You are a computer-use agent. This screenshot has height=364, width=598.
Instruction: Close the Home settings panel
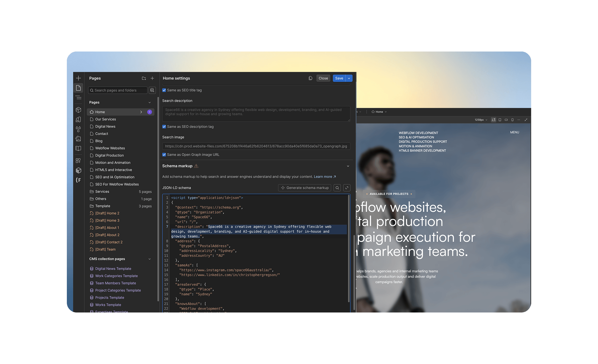[323, 78]
